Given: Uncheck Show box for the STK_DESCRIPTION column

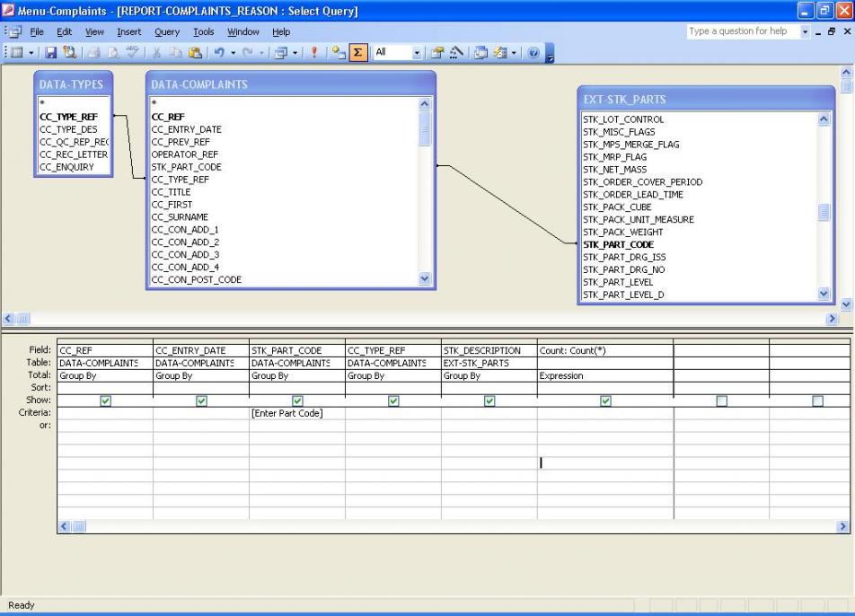Looking at the screenshot, I should pyautogui.click(x=489, y=400).
